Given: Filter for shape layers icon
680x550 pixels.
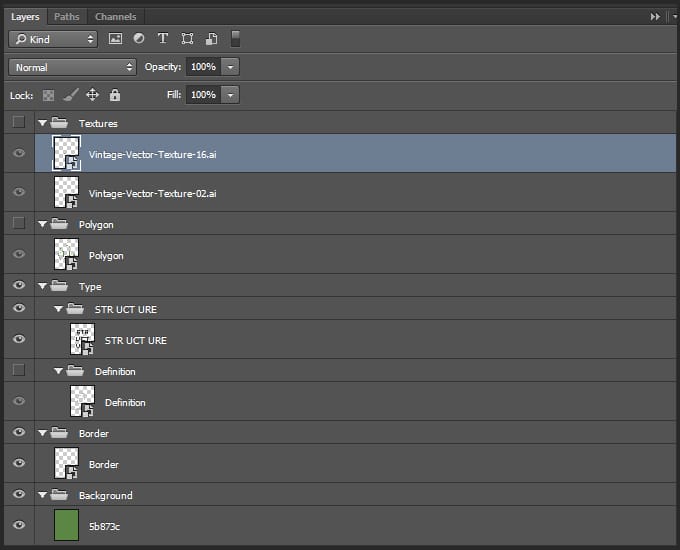Looking at the screenshot, I should pos(187,39).
